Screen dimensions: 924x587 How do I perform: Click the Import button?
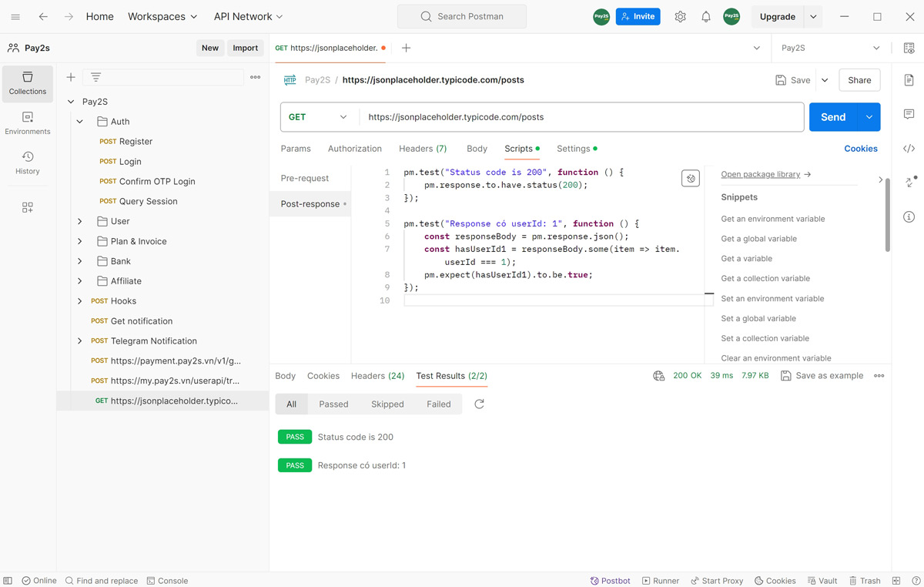246,48
